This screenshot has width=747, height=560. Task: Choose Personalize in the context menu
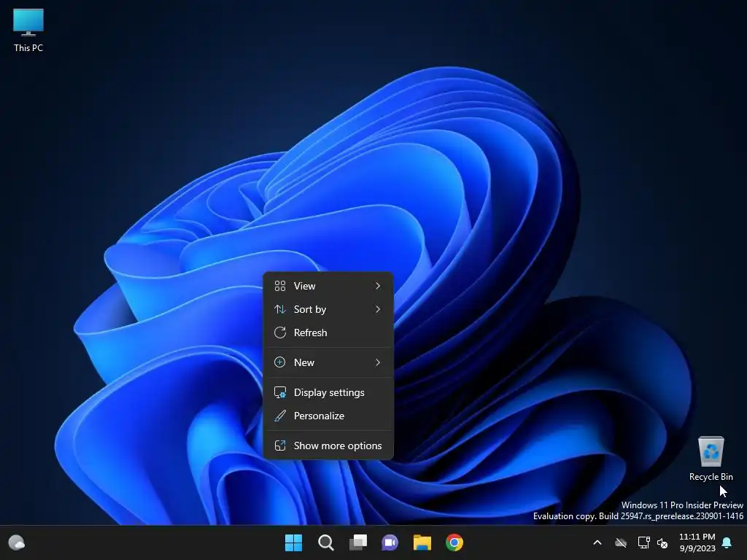click(328, 416)
